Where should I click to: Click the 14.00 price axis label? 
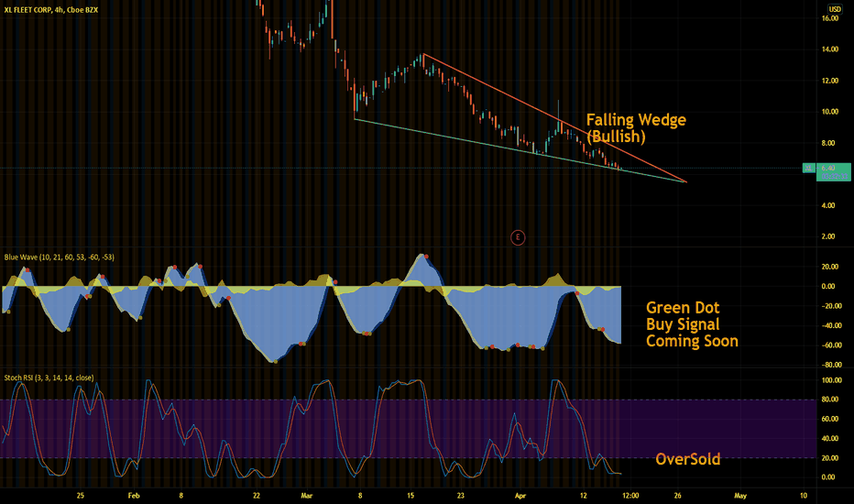(830, 49)
